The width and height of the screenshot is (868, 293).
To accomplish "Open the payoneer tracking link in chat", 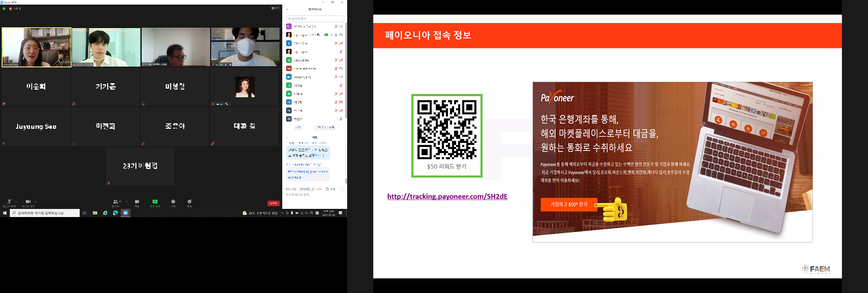I will tap(307, 174).
